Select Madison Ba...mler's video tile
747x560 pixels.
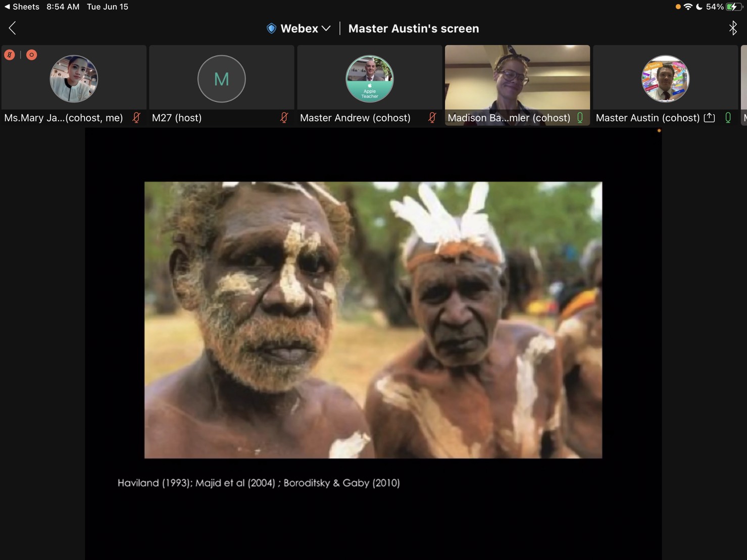click(x=517, y=85)
